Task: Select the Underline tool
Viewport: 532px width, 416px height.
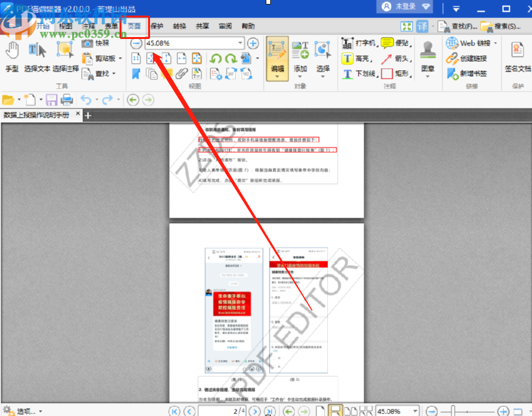Action: (359, 73)
